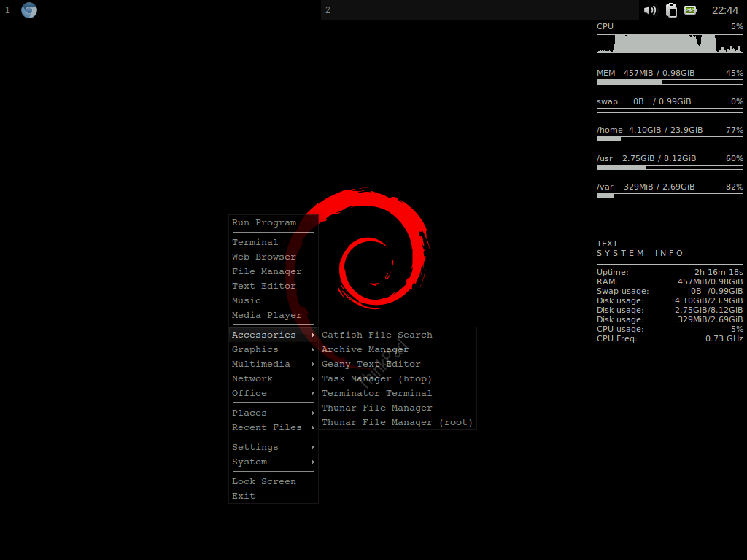Click the Uptime value 2h 16m 18s
This screenshot has width=747, height=560.
pos(719,273)
